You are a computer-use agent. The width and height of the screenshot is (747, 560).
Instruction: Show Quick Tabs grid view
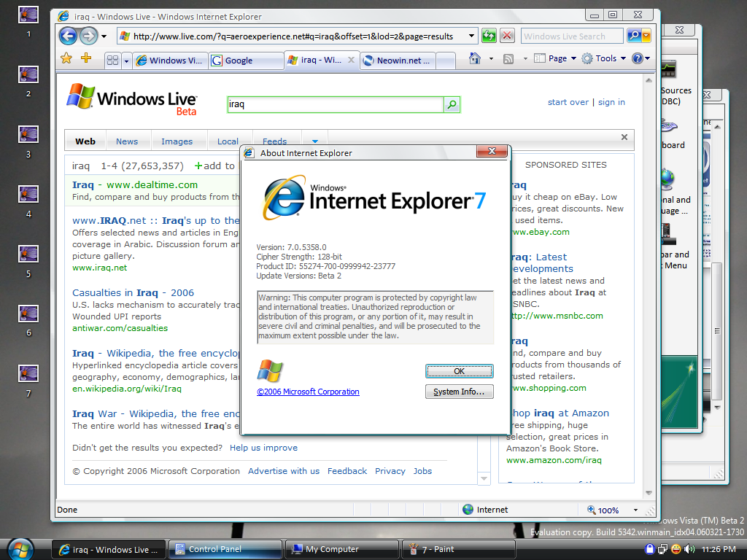113,61
